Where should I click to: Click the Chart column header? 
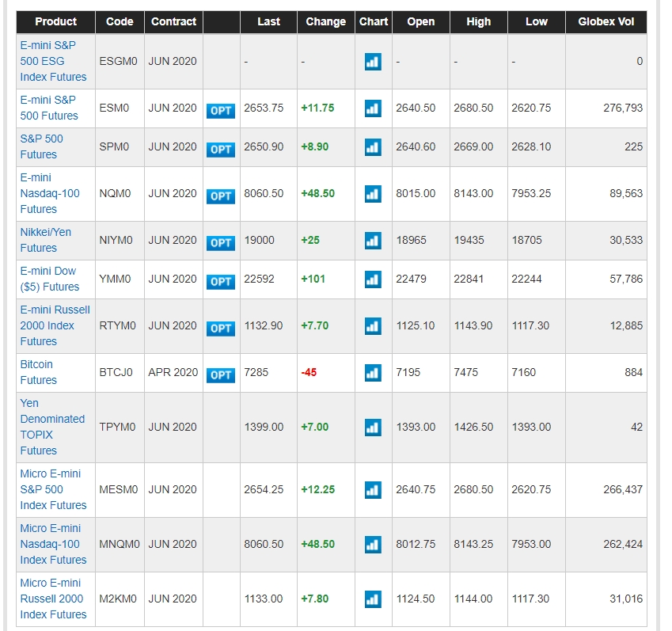(x=374, y=22)
